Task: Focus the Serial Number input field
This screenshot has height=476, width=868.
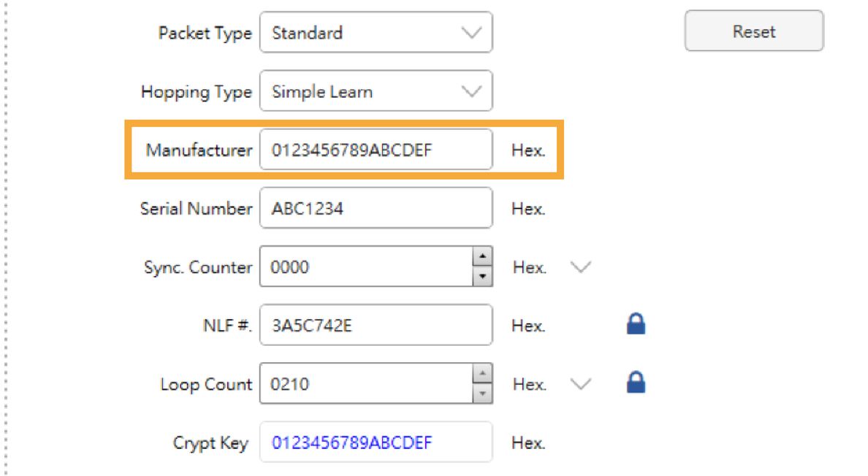Action: click(376, 208)
